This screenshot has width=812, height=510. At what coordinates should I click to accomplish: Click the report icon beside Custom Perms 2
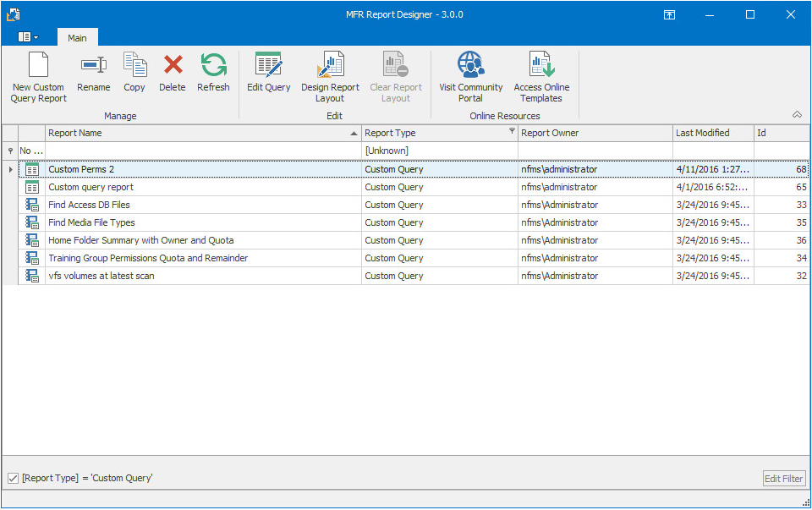pyautogui.click(x=31, y=168)
